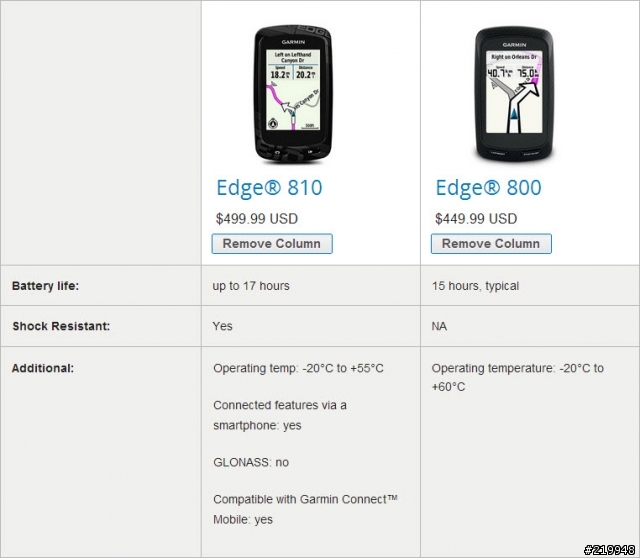Open the Edge® 810 product link
This screenshot has height=558, width=640.
(269, 188)
